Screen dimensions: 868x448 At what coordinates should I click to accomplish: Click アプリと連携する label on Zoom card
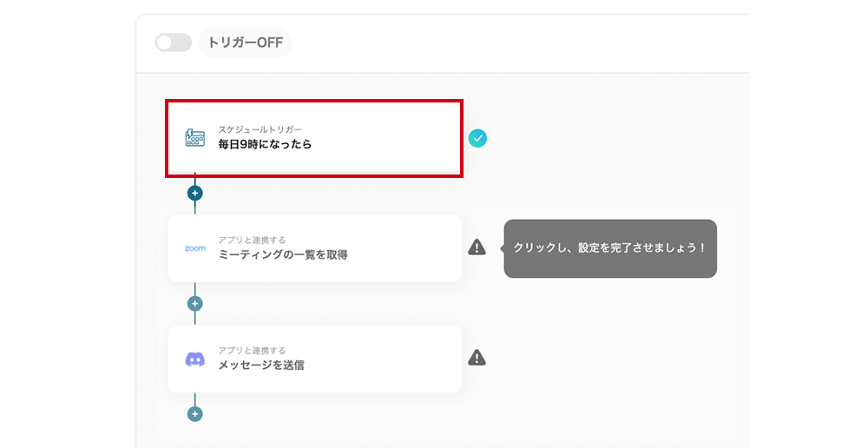coord(252,240)
